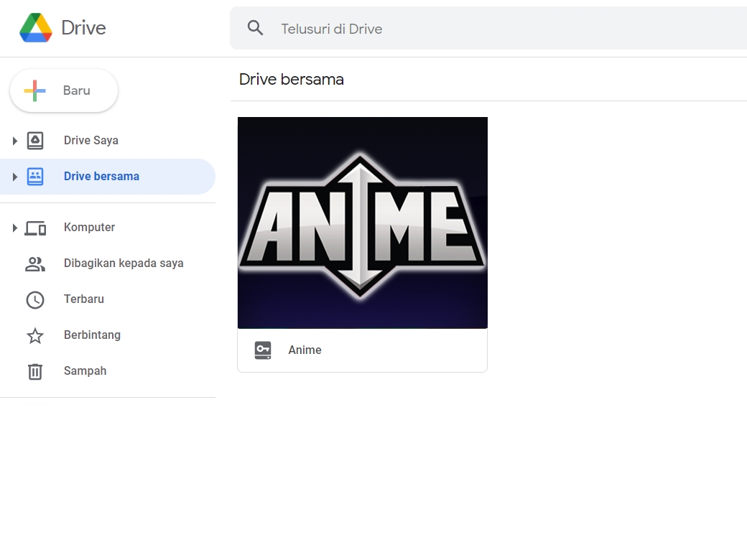
Task: Click the Terbaru clock icon
Action: [x=35, y=300]
